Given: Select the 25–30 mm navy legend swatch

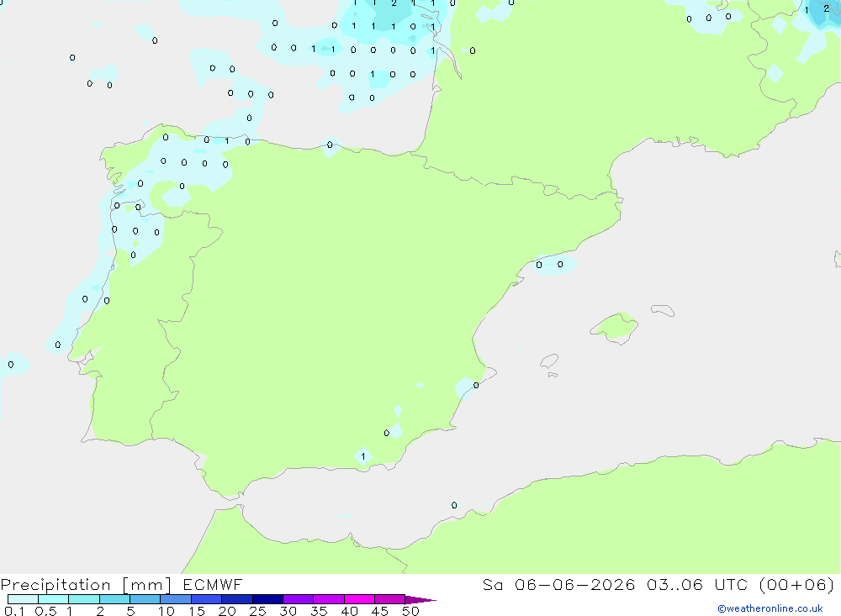Looking at the screenshot, I should pos(267,599).
